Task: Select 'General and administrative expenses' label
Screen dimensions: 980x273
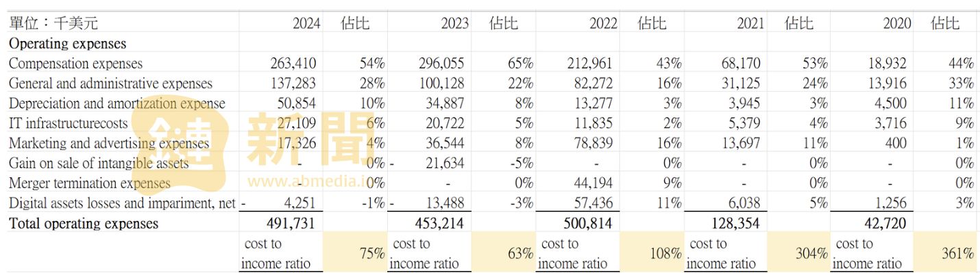Action: point(111,83)
